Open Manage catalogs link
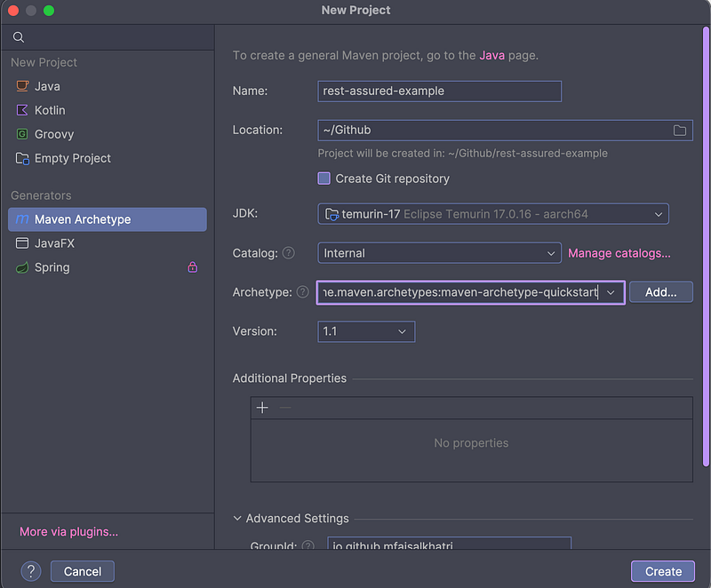711x588 pixels. (619, 253)
